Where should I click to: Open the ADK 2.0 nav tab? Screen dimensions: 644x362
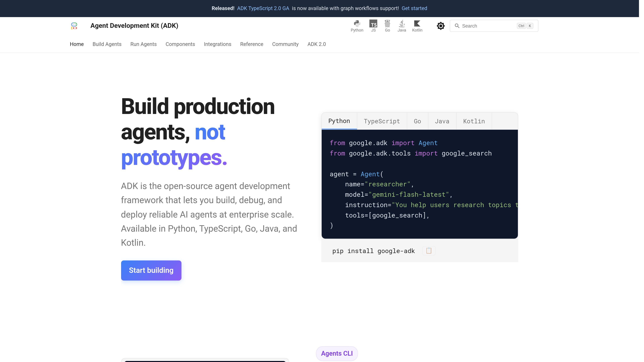coord(316,44)
